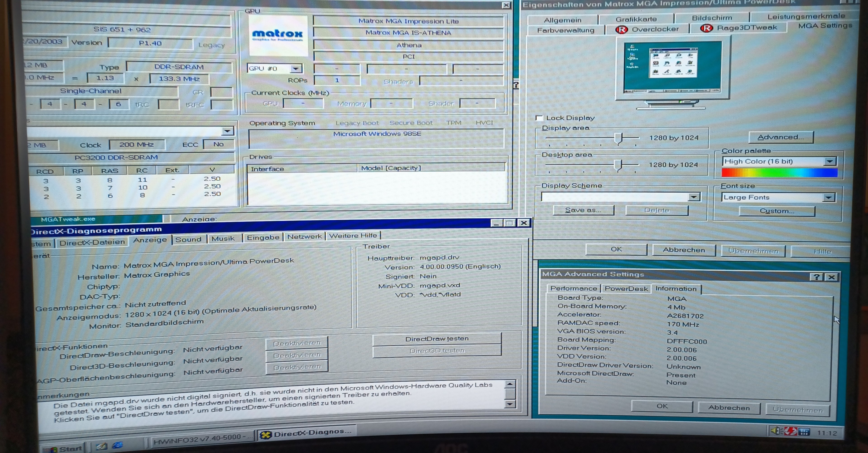Viewport: 868px width, 453px height.
Task: Click the red tray icon beside the volume icon
Action: click(790, 432)
